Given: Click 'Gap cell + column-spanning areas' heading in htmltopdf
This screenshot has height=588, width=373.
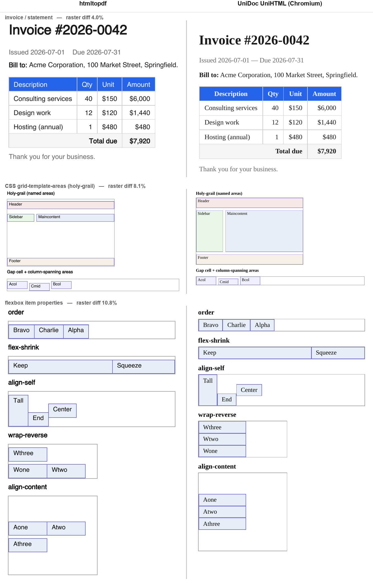Looking at the screenshot, I should tap(40, 272).
